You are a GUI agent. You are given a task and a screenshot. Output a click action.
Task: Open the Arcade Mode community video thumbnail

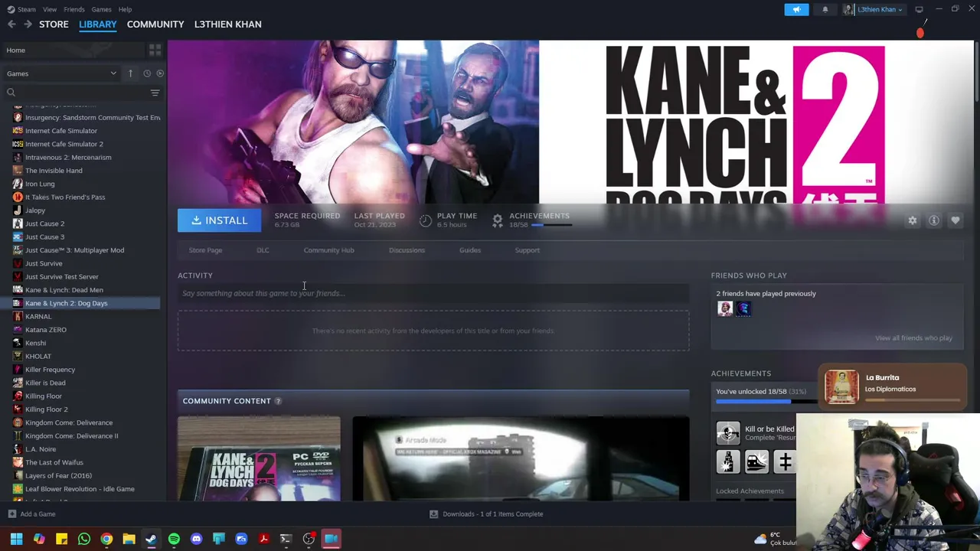coord(521,458)
